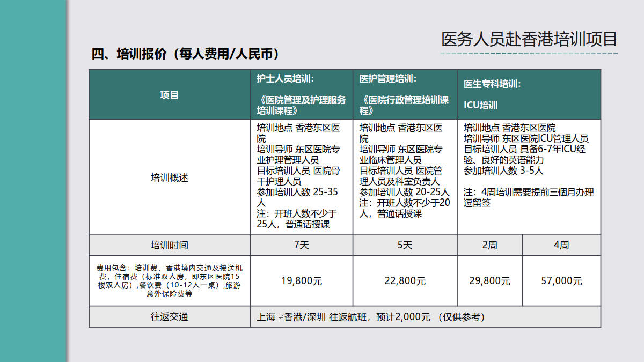Select the 5天 duration cell

click(x=405, y=245)
